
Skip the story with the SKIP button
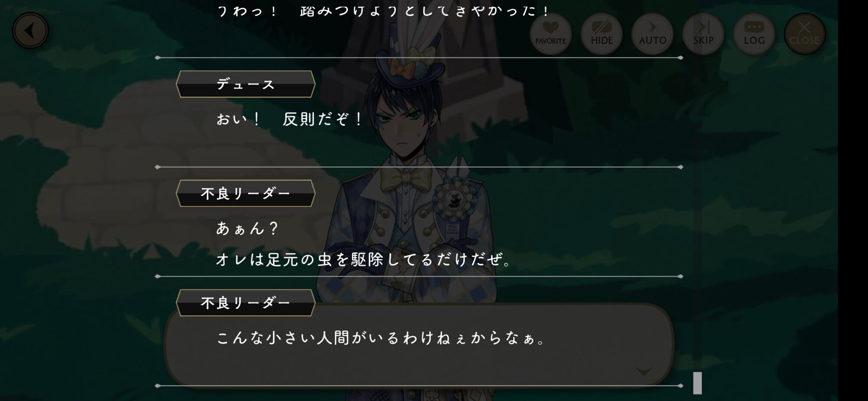click(703, 34)
